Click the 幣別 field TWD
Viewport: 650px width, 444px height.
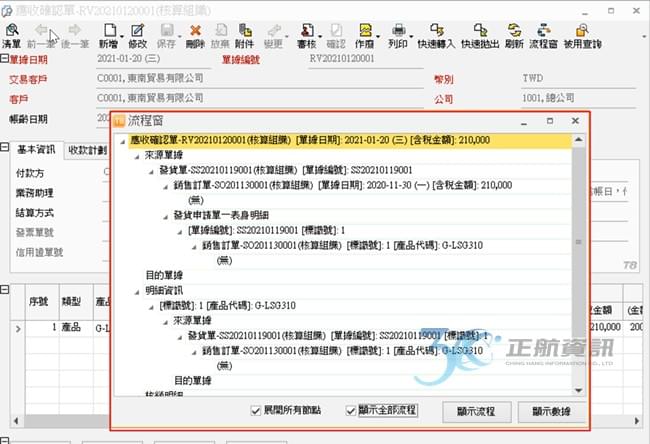[579, 78]
